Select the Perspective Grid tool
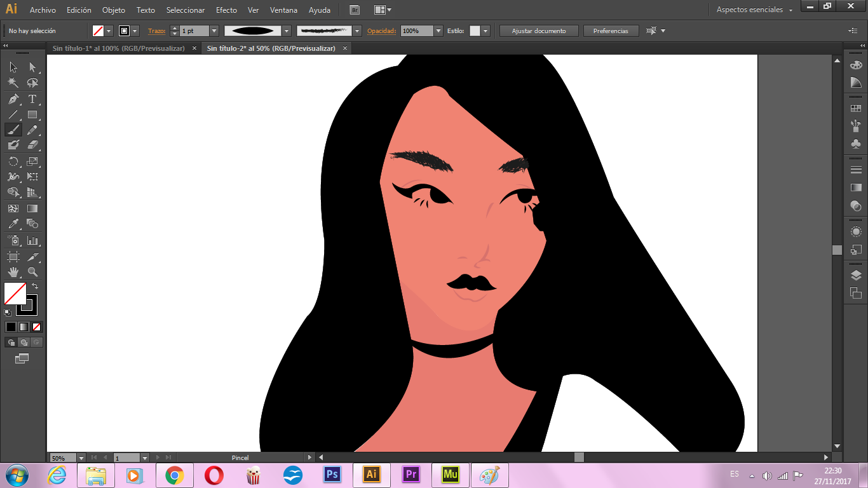This screenshot has width=868, height=488. [32, 192]
